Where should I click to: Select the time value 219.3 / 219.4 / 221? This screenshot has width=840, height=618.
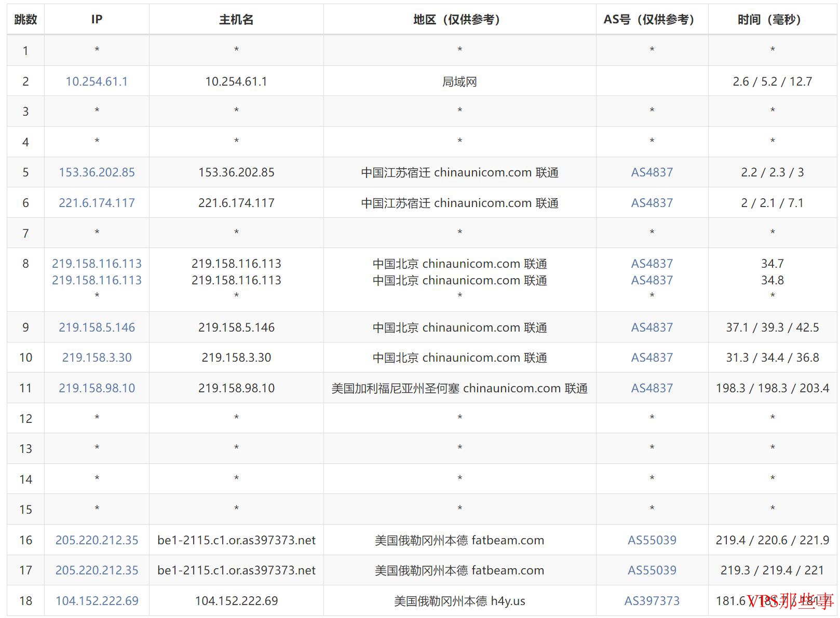coord(772,570)
